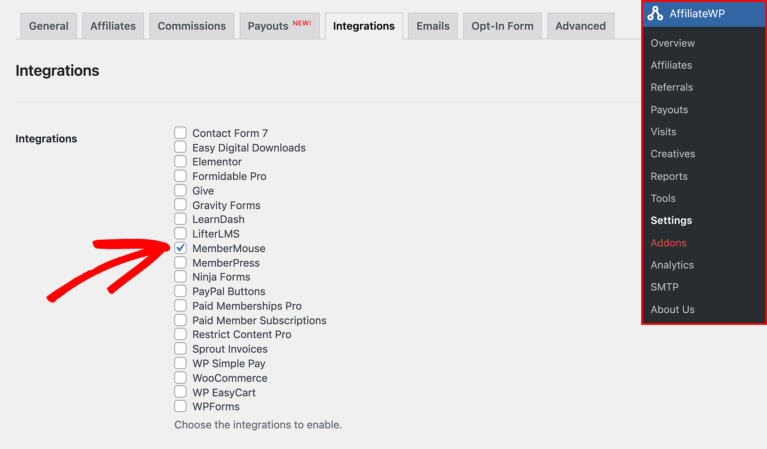Open the Reports menu item
767x449 pixels.
click(x=669, y=176)
